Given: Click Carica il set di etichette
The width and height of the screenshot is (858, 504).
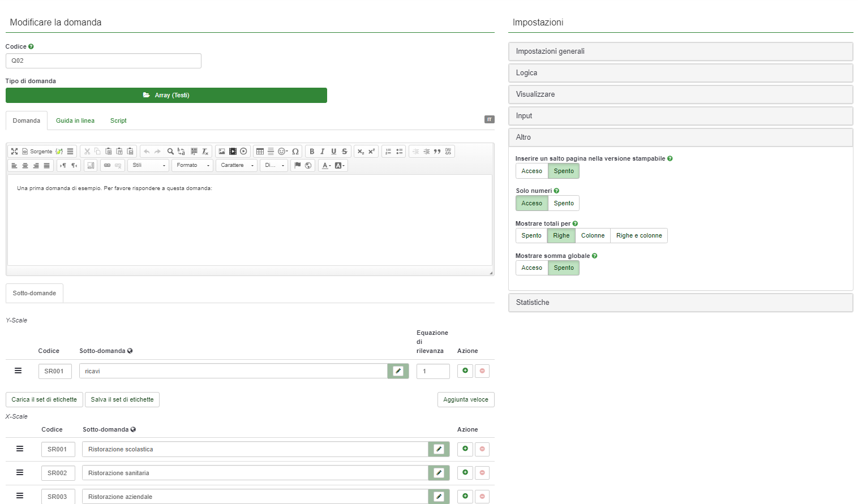Looking at the screenshot, I should pyautogui.click(x=44, y=400).
